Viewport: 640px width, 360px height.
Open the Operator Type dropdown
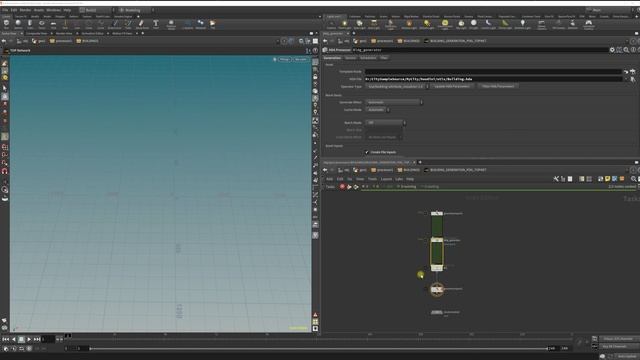[398, 87]
